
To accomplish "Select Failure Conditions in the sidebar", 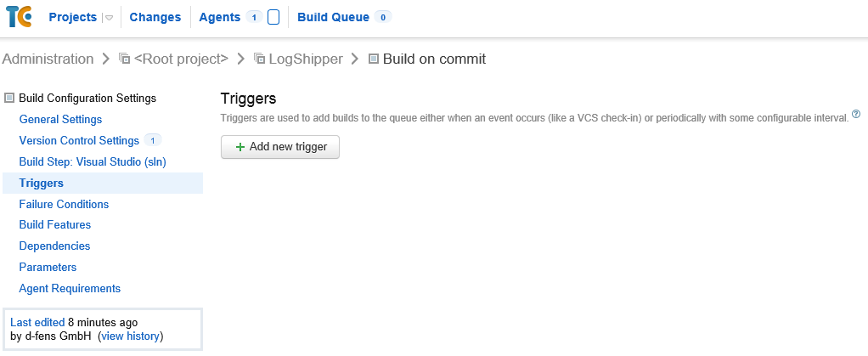I will [64, 204].
